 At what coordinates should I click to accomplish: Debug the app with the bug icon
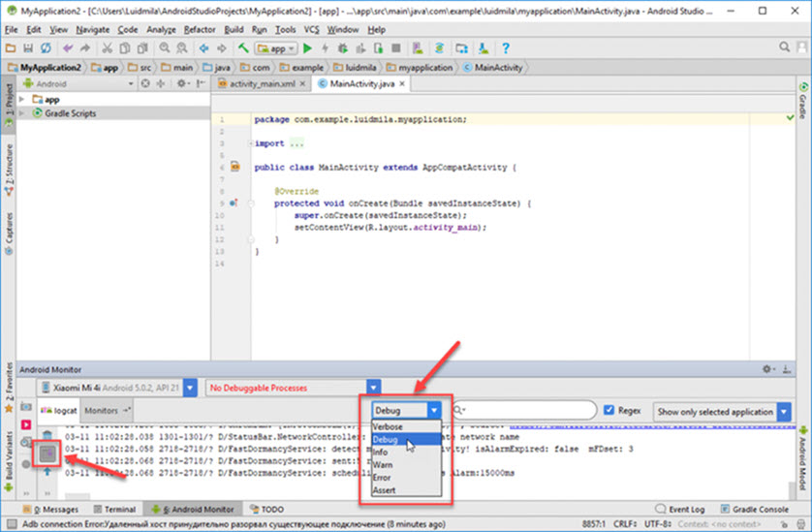pyautogui.click(x=342, y=48)
